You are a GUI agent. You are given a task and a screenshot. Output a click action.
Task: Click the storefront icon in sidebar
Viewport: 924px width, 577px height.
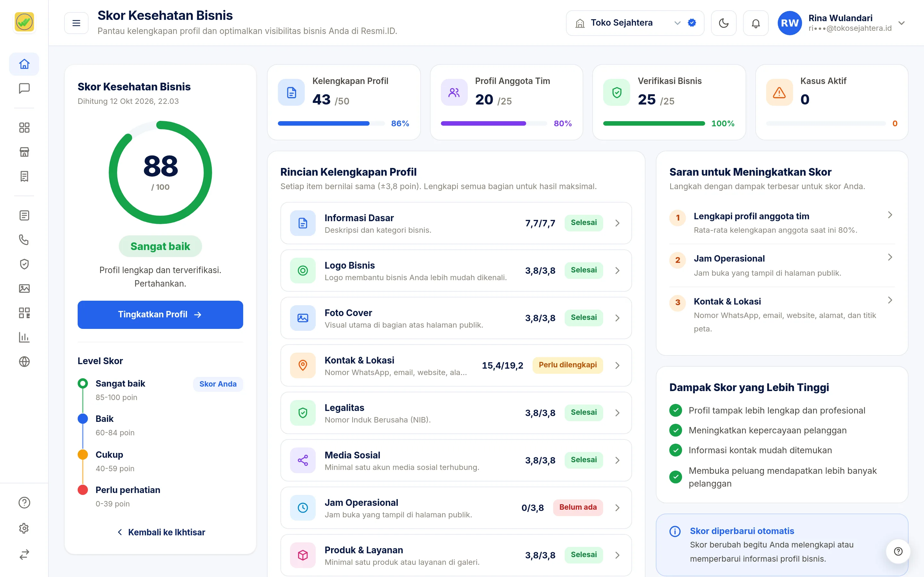[x=24, y=152]
